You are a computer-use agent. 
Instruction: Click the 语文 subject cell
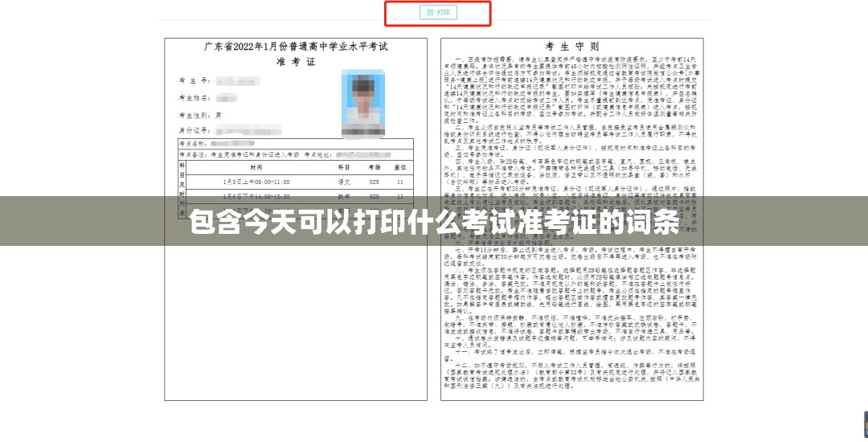344,182
